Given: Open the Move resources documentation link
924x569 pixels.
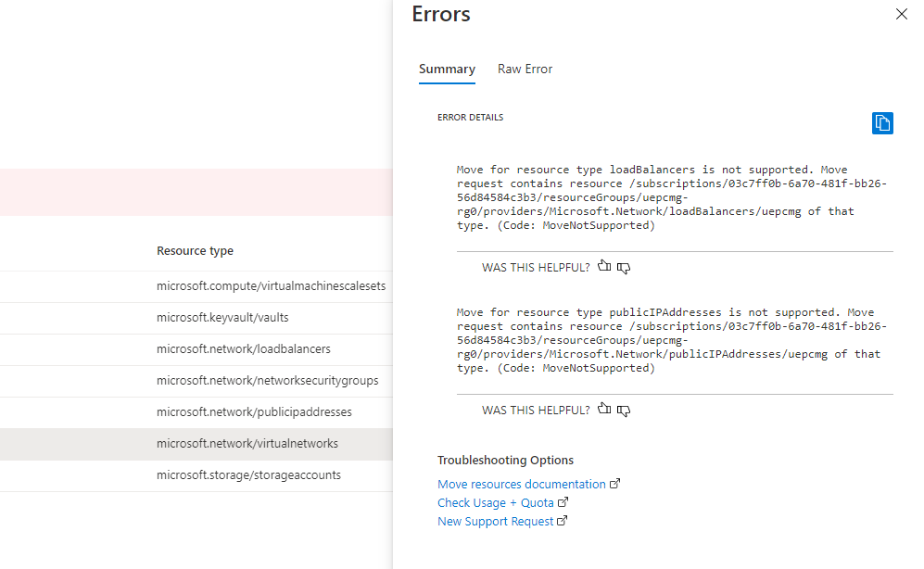Looking at the screenshot, I should pos(519,483).
